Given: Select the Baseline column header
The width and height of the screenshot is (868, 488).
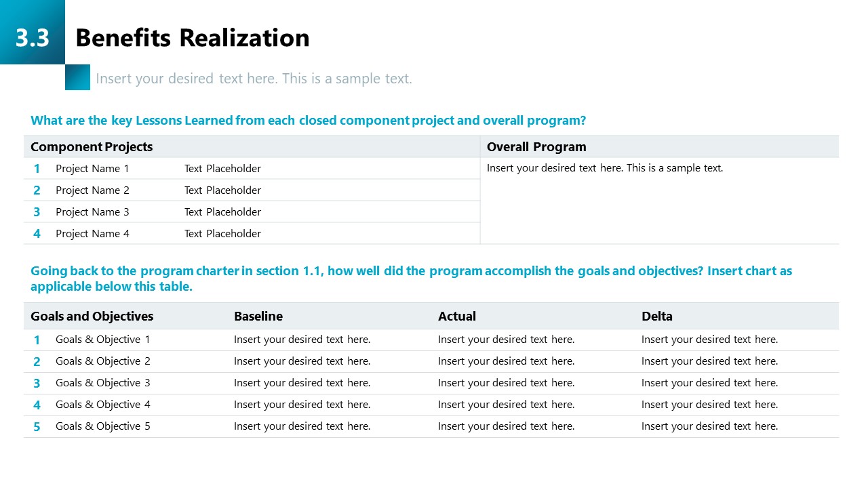Looking at the screenshot, I should 258,317.
